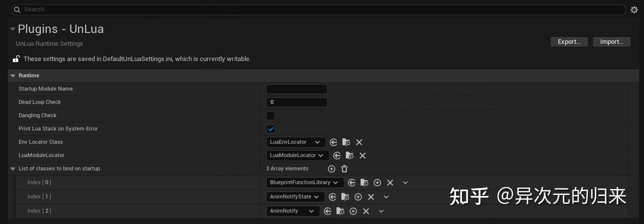Create new class for Index [2]

(x=353, y=211)
